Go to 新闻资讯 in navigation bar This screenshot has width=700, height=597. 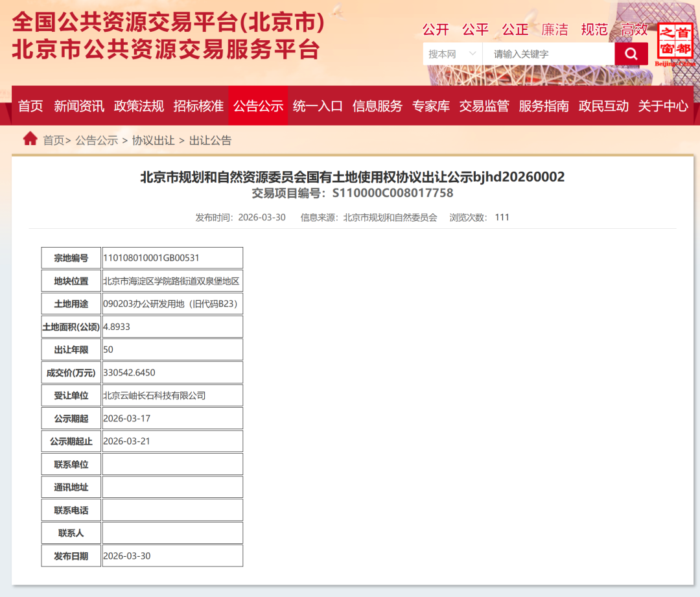click(78, 106)
